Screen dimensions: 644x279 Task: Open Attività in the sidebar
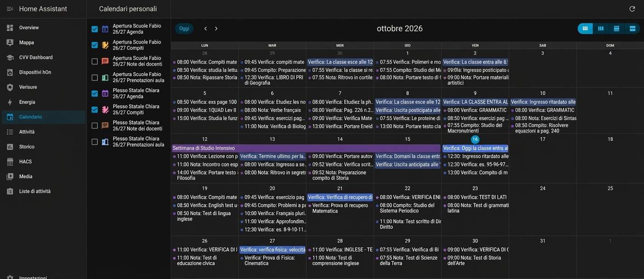click(44, 132)
